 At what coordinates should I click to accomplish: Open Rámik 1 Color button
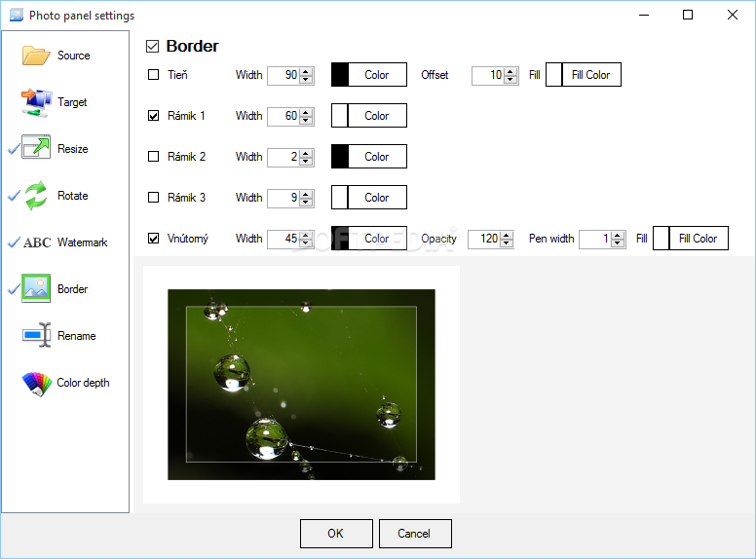(x=377, y=116)
